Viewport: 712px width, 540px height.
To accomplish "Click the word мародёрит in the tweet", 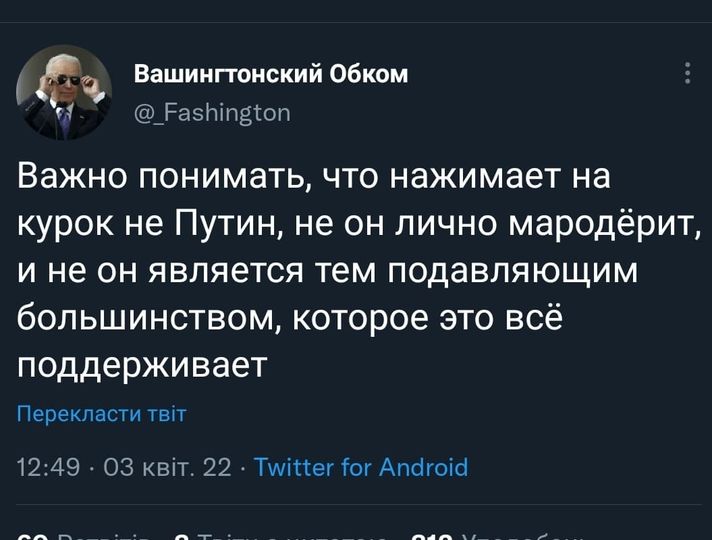I will (x=595, y=226).
